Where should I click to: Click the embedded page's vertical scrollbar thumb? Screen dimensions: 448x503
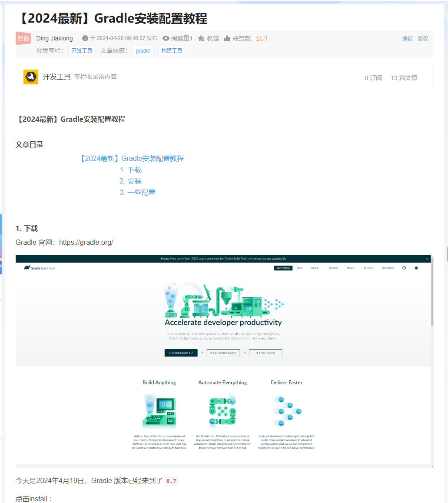pos(432,291)
